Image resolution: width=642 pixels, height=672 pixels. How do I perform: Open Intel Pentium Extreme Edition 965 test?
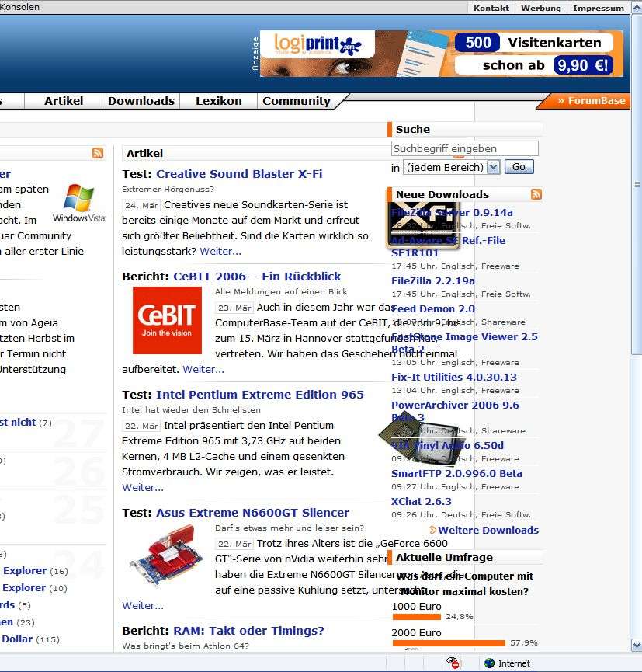coord(260,395)
